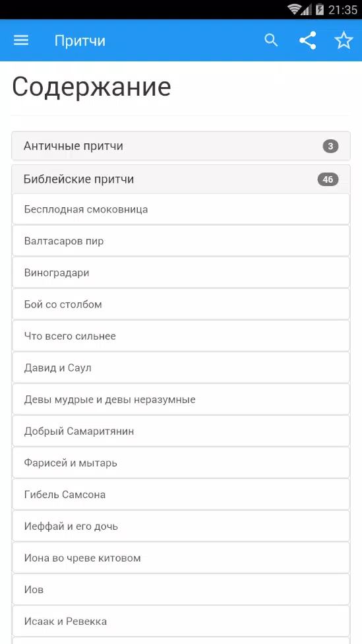
Task: Collapse the Библейские притчи section
Action: click(181, 179)
